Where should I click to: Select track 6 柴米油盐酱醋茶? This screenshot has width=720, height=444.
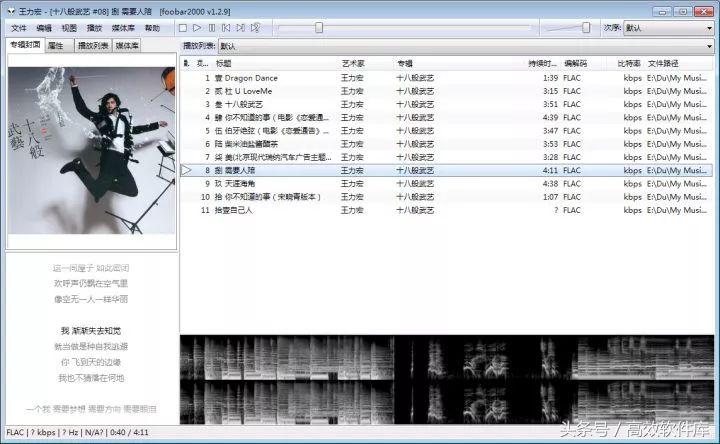coord(446,144)
